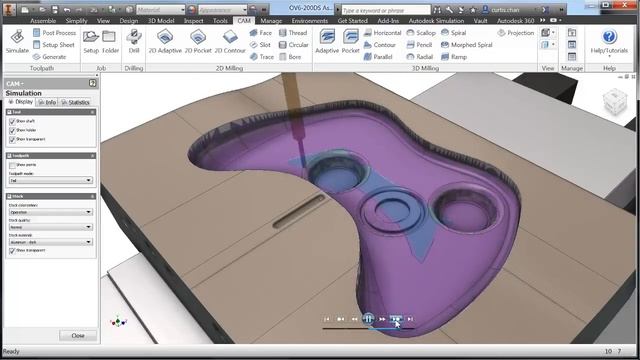Image resolution: width=640 pixels, height=360 pixels.
Task: Open the Material dropdown in title bar
Action: [160, 9]
